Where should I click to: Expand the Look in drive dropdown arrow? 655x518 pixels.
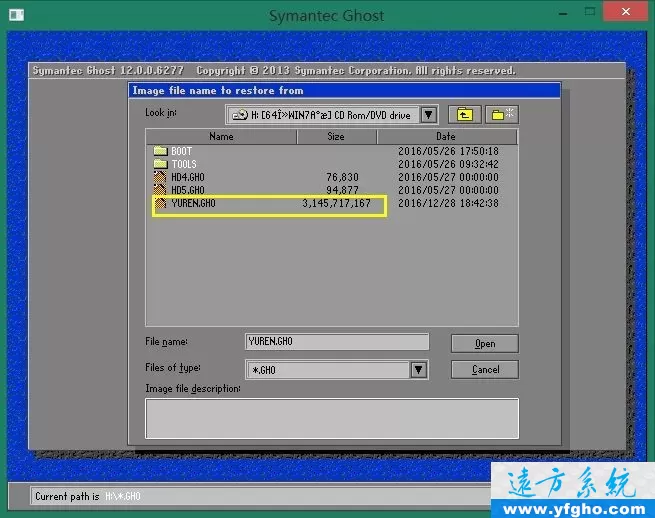(x=428, y=115)
